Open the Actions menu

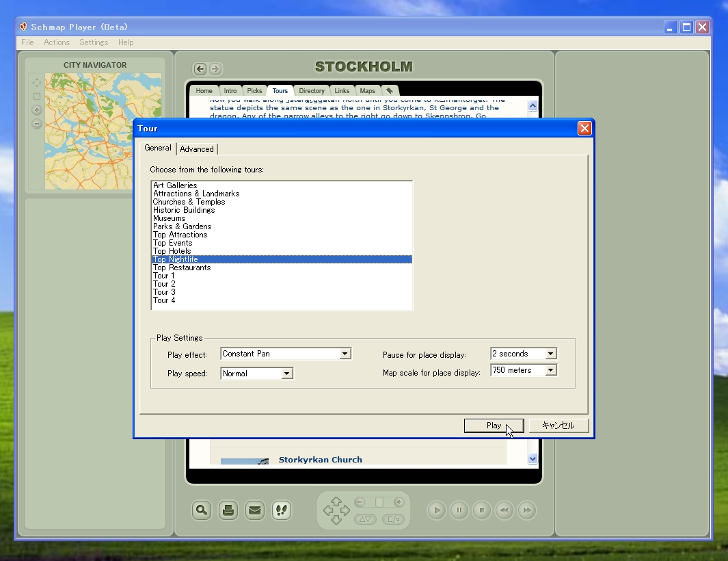pos(57,42)
